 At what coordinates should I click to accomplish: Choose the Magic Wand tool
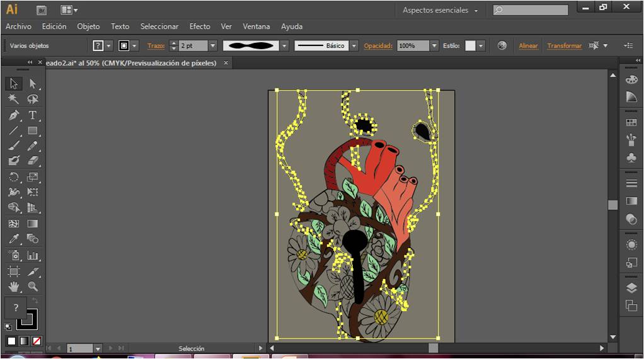coord(14,100)
